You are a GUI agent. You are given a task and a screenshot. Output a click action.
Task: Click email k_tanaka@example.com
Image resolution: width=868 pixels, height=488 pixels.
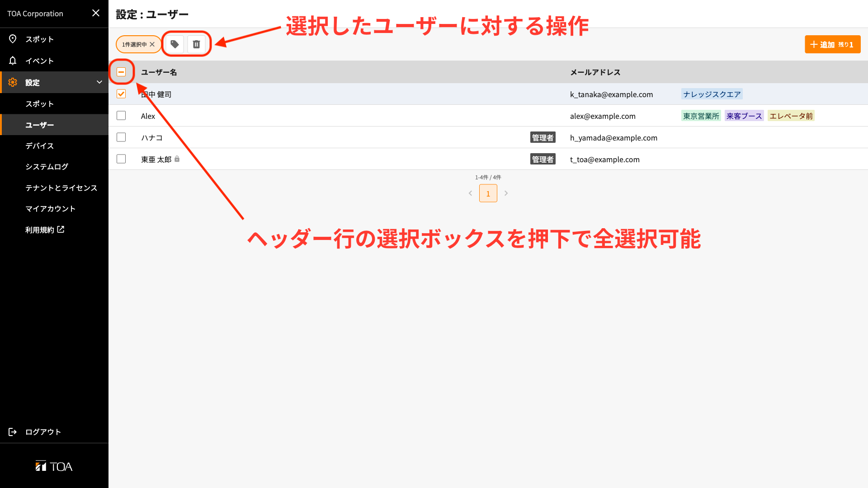(612, 94)
